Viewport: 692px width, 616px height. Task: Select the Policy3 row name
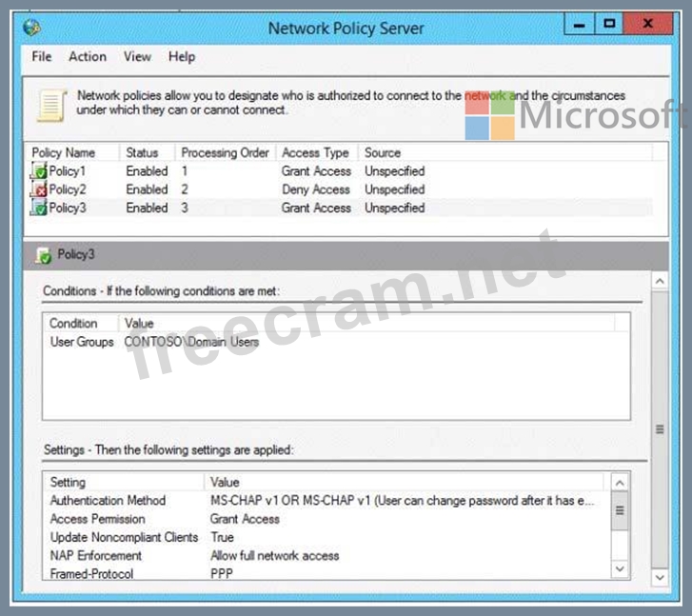pyautogui.click(x=67, y=208)
